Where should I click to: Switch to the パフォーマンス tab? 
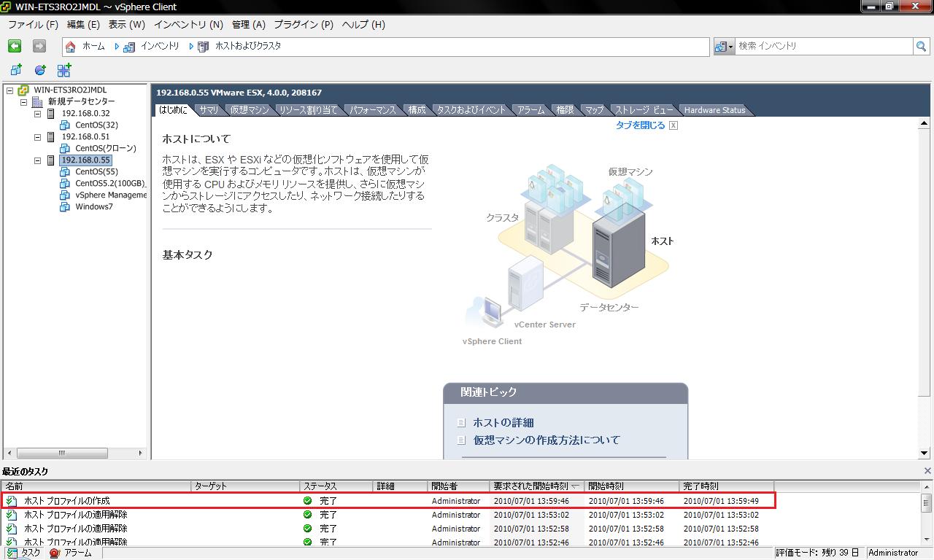click(372, 110)
